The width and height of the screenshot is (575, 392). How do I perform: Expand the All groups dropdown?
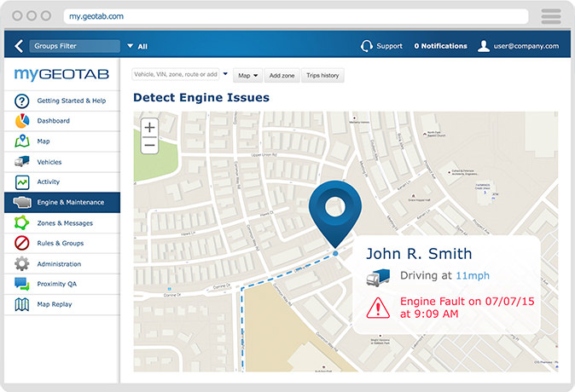(x=137, y=46)
